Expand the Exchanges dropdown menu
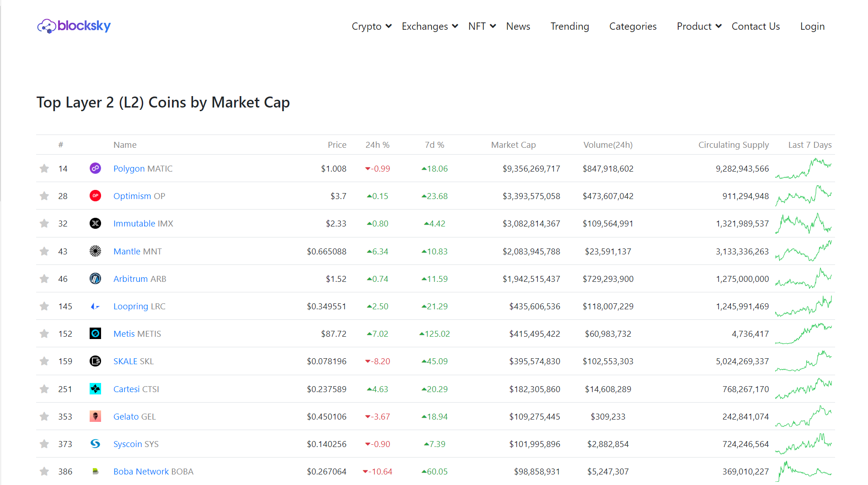 coord(430,27)
